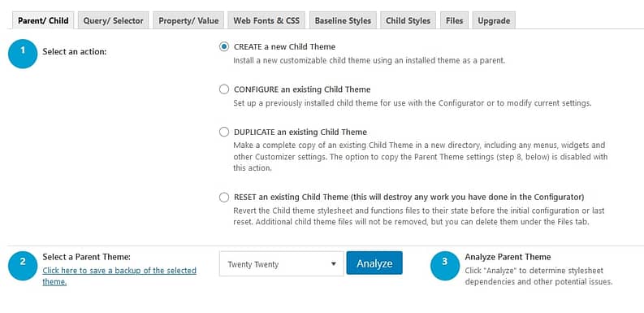Open the Twenty Twenty parent theme dropdown
The height and width of the screenshot is (313, 644).
pyautogui.click(x=281, y=263)
